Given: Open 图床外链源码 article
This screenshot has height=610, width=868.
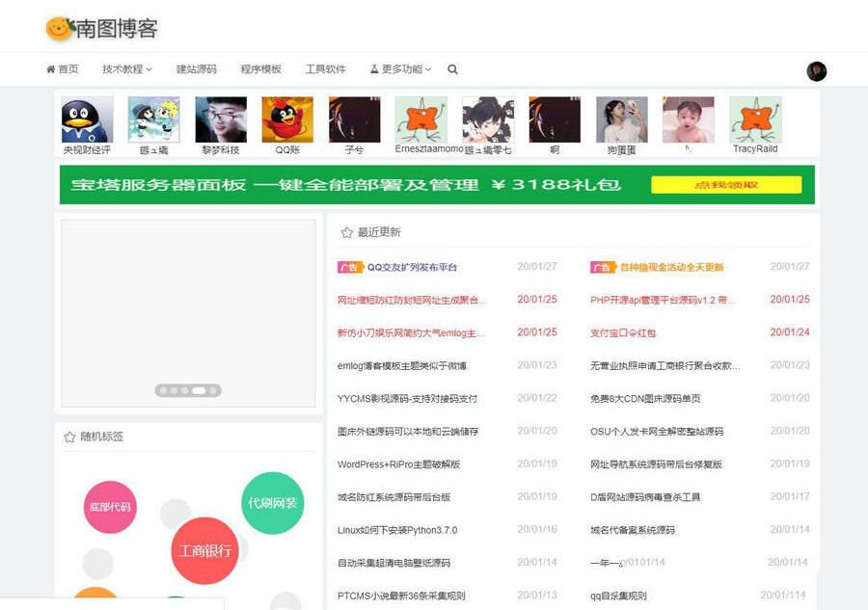Looking at the screenshot, I should point(408,432).
